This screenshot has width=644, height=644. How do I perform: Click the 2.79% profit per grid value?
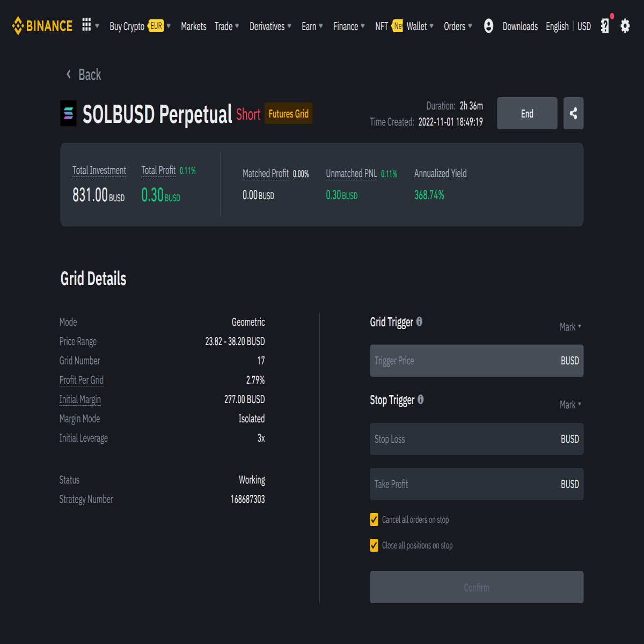pos(255,380)
